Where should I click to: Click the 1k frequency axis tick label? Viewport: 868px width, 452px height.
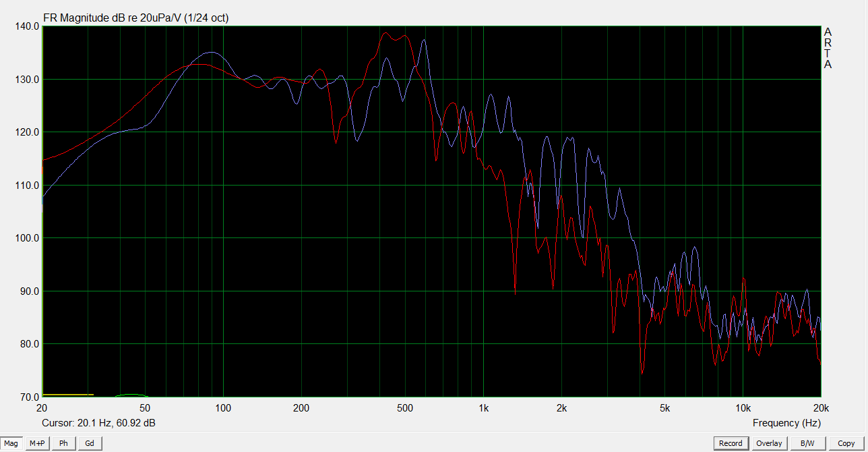[x=483, y=408]
